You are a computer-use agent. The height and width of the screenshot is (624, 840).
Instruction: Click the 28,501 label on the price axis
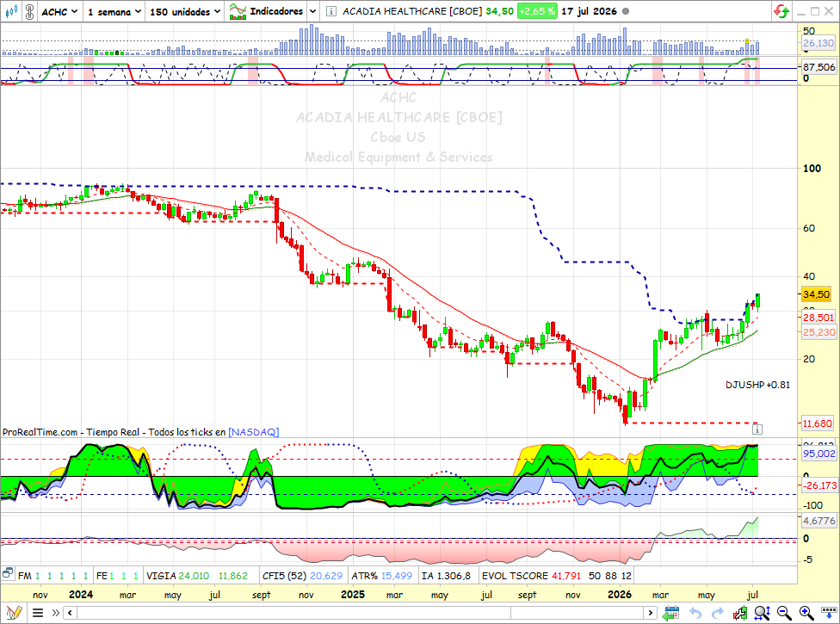818,317
